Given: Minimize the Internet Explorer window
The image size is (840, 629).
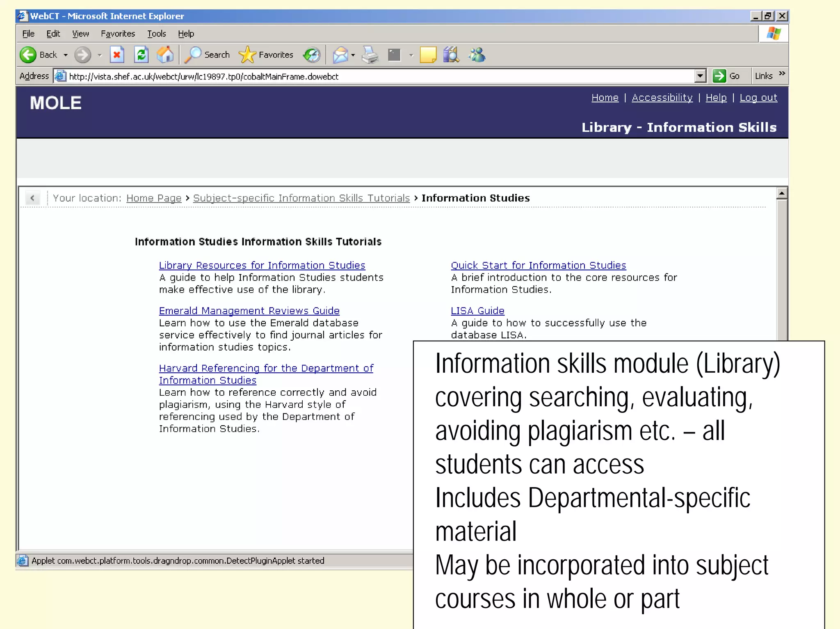Looking at the screenshot, I should click(x=756, y=16).
